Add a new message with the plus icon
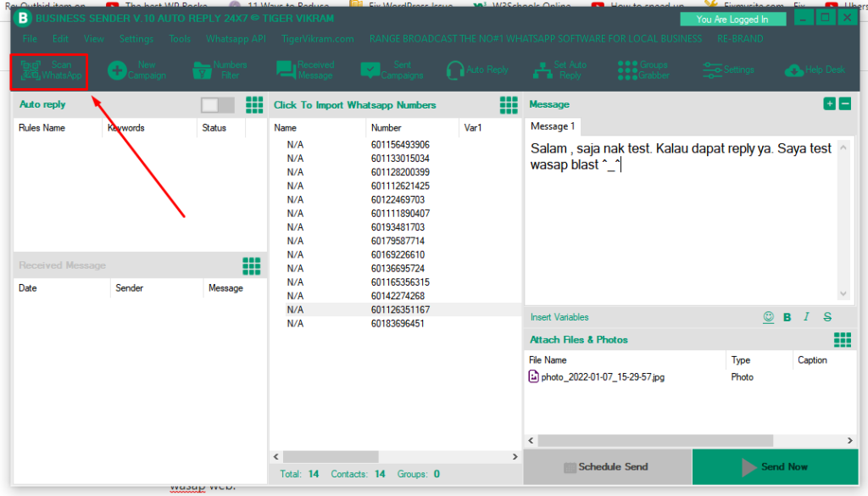The image size is (868, 496). [829, 104]
